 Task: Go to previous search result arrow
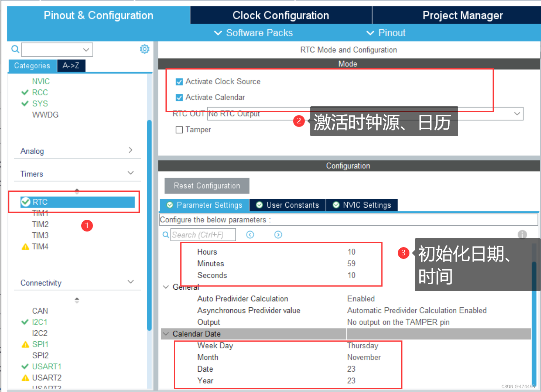[x=250, y=235]
